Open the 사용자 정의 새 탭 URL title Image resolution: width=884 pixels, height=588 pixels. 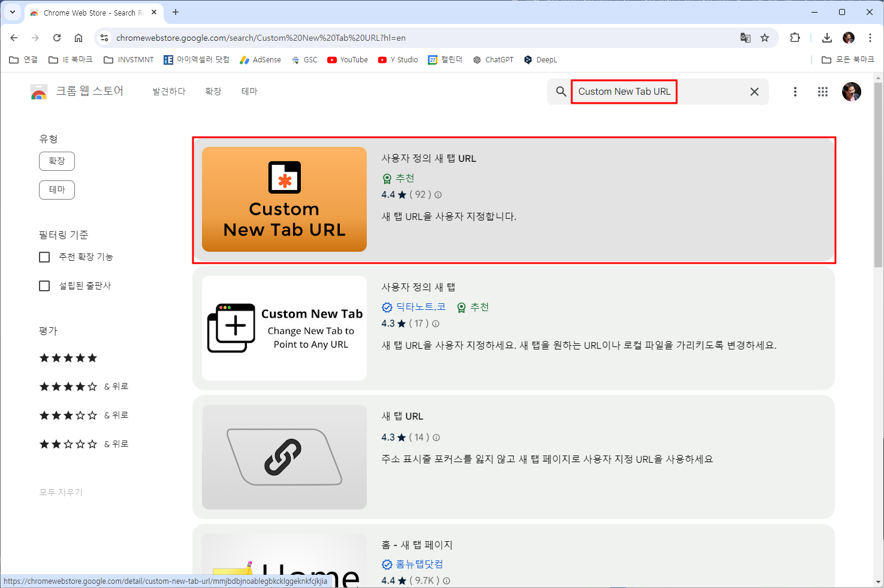coord(429,158)
